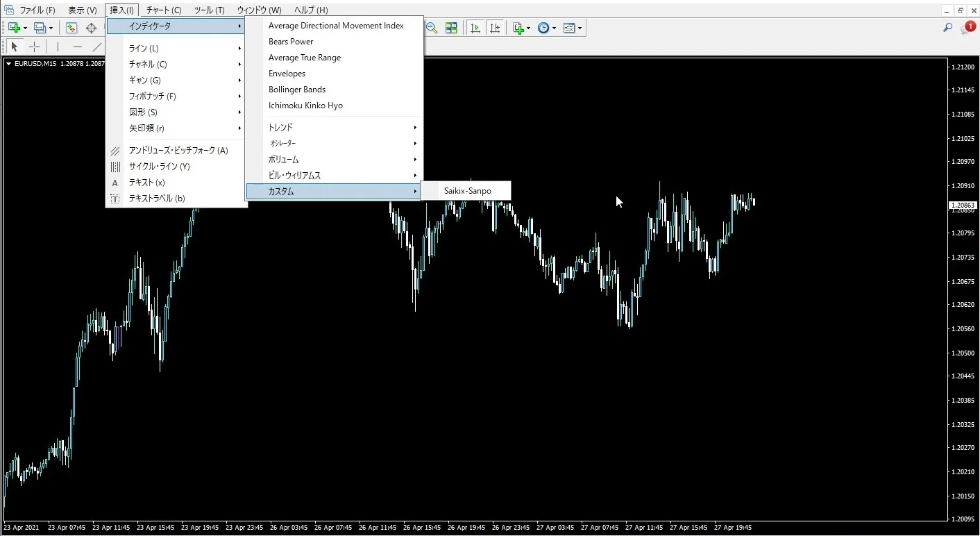
Task: Toggle the chart auto scroll button
Action: coord(475,28)
